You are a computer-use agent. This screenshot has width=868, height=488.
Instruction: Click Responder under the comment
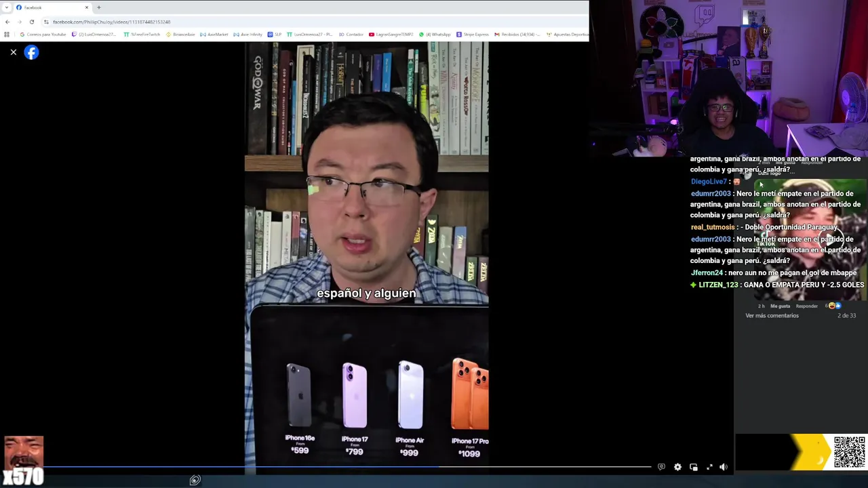pyautogui.click(x=806, y=306)
